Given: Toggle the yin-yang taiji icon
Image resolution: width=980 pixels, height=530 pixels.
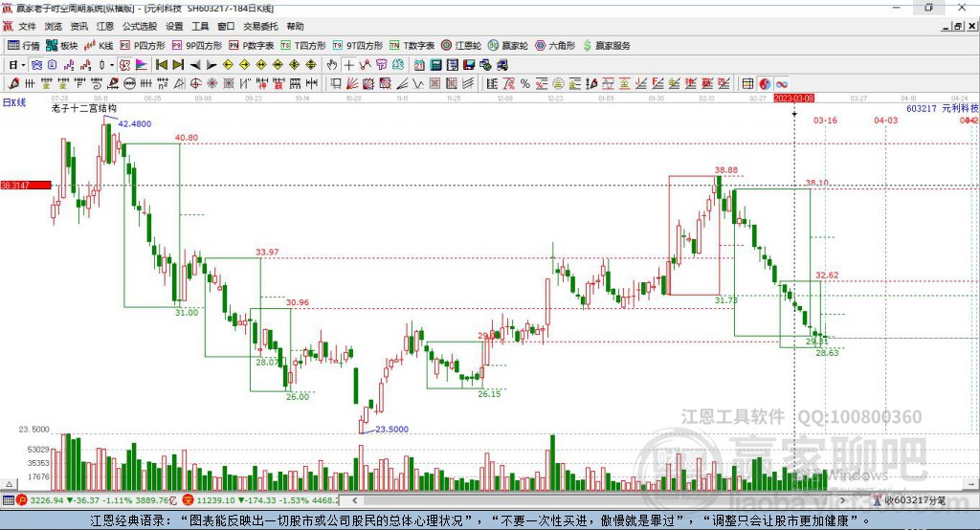Looking at the screenshot, I should click(765, 83).
